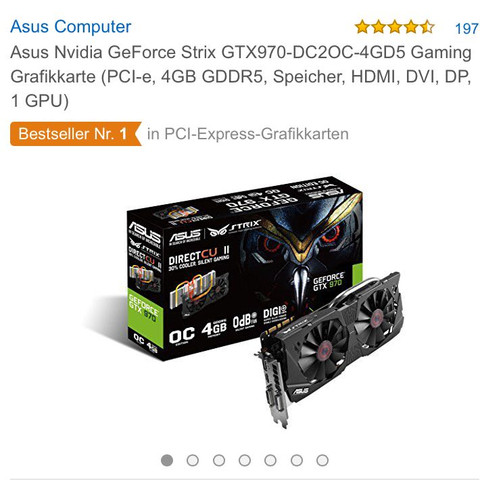480x480 pixels.
Task: Click the star rating display
Action: pos(395,27)
